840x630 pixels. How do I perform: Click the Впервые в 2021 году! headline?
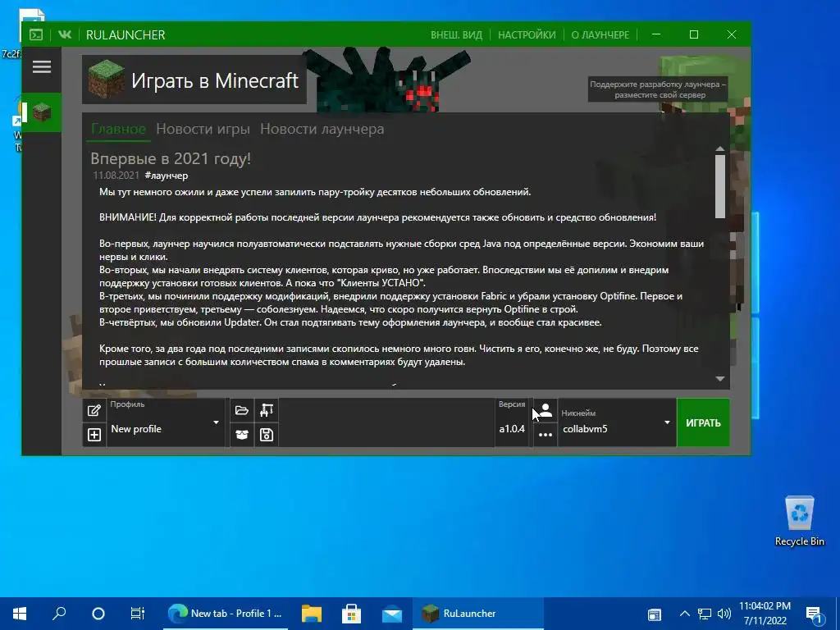pyautogui.click(x=171, y=158)
